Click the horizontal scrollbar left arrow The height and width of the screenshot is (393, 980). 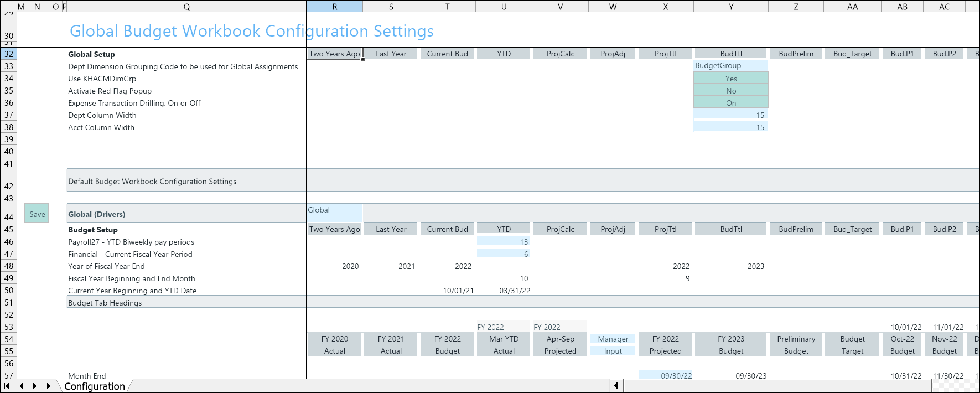click(x=616, y=386)
